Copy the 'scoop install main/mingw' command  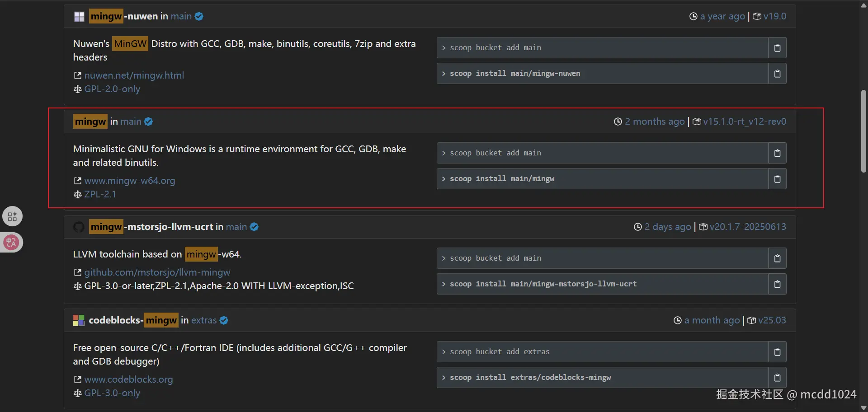click(777, 179)
